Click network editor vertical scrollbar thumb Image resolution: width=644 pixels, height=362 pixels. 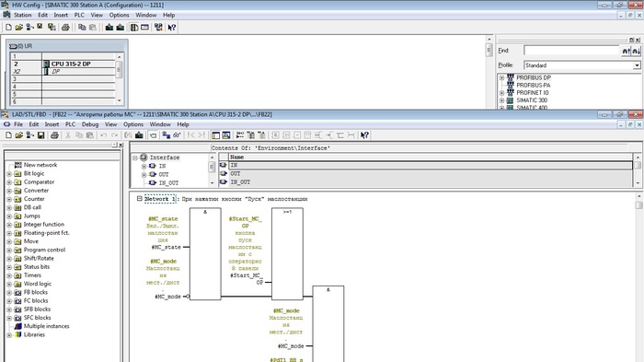[638, 205]
